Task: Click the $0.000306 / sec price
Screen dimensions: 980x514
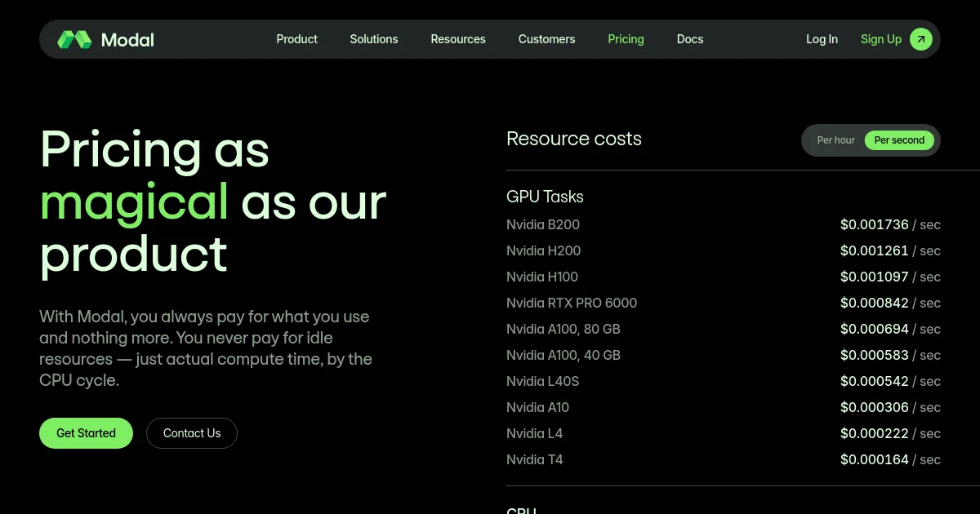Action: pyautogui.click(x=890, y=407)
